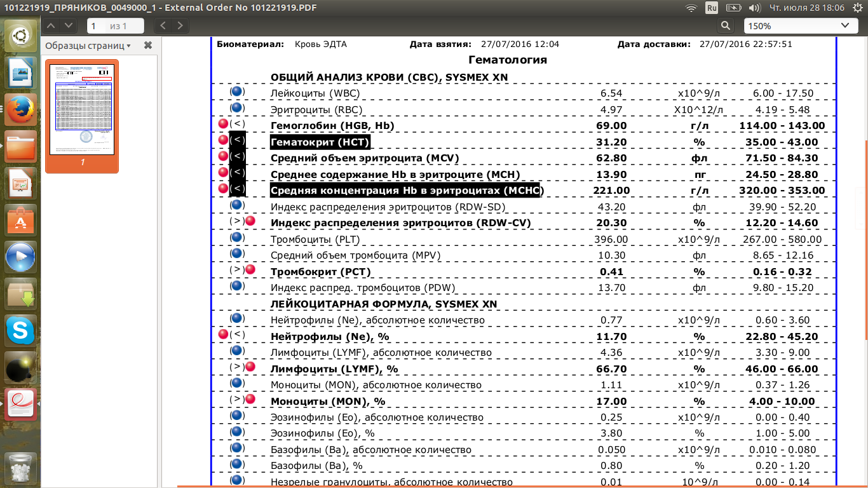This screenshot has width=868, height=488.
Task: Click the Тромбокрит (PCT) row label
Action: [x=320, y=272]
